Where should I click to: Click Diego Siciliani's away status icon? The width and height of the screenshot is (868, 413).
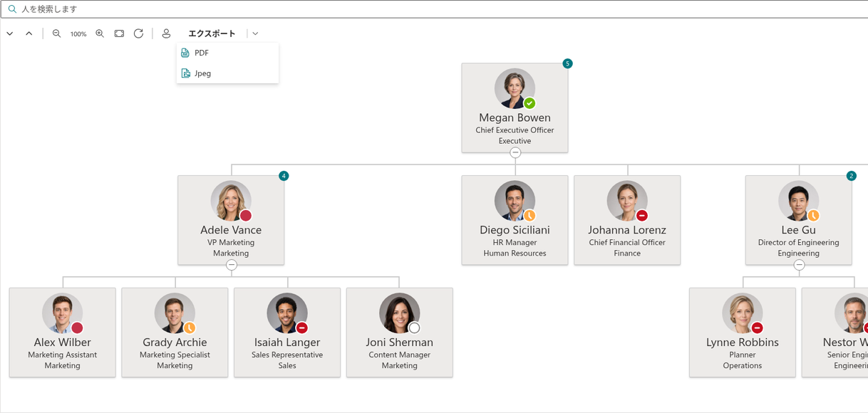coord(529,216)
